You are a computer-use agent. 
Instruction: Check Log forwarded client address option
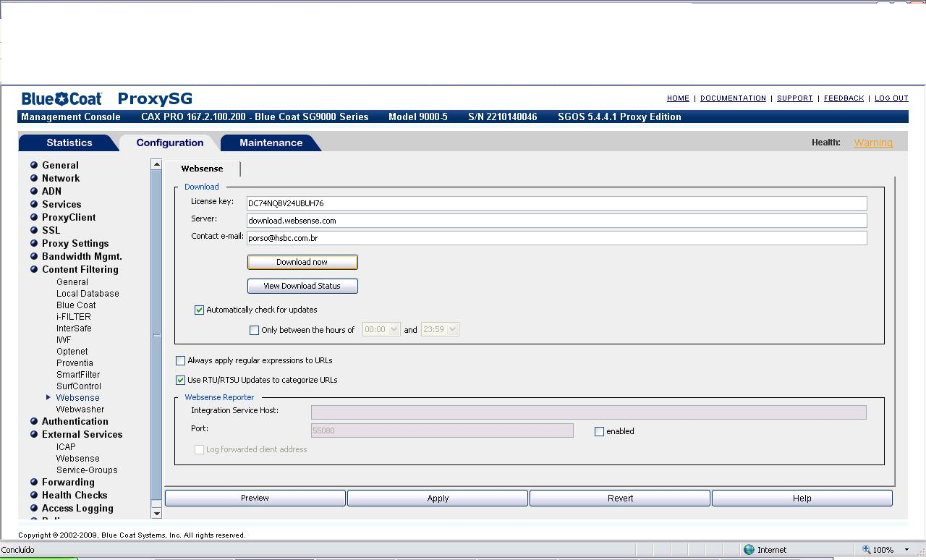[200, 449]
